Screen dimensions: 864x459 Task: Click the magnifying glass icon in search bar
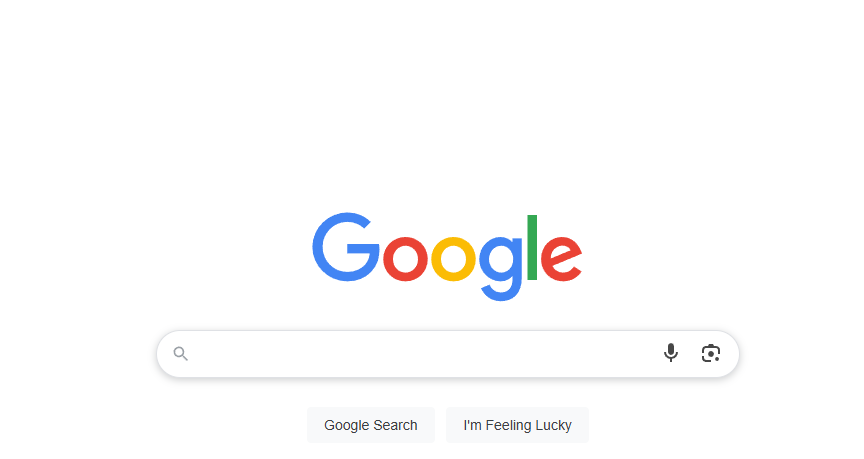(x=181, y=353)
